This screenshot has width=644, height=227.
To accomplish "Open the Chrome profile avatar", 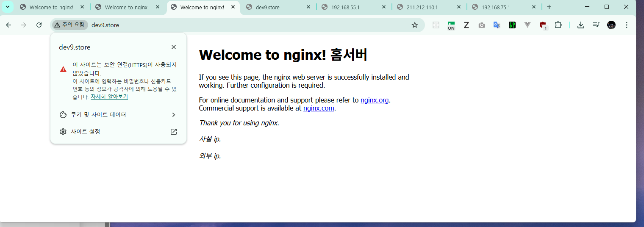I will pyautogui.click(x=611, y=25).
